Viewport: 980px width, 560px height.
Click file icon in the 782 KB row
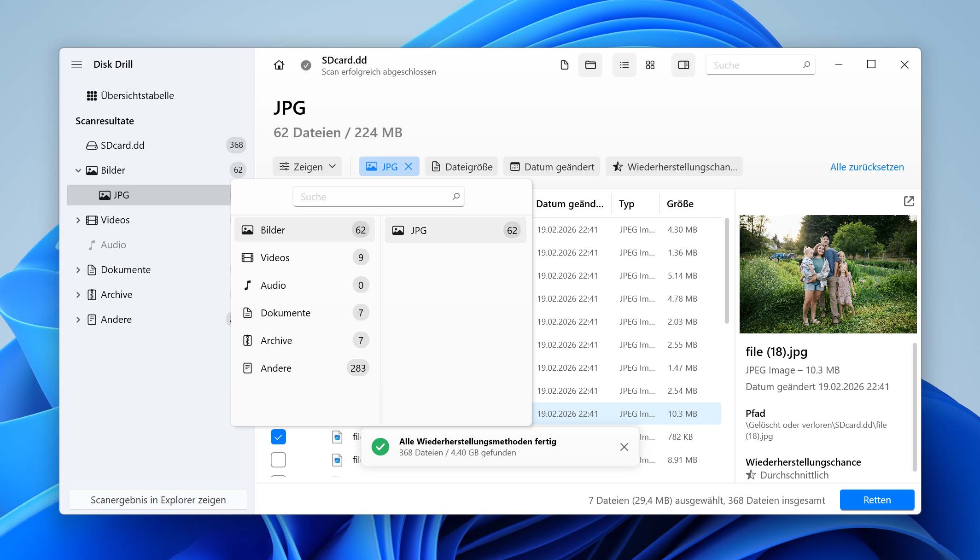tap(337, 437)
